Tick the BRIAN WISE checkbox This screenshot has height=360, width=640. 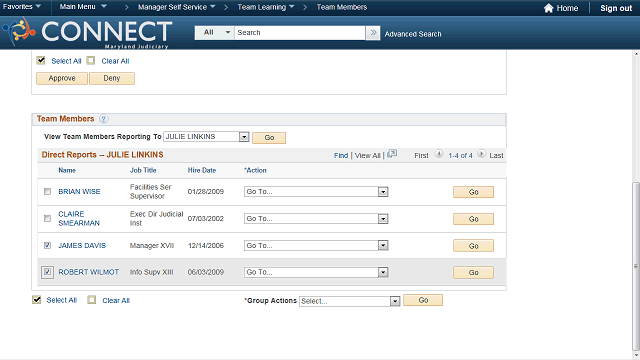tap(47, 191)
